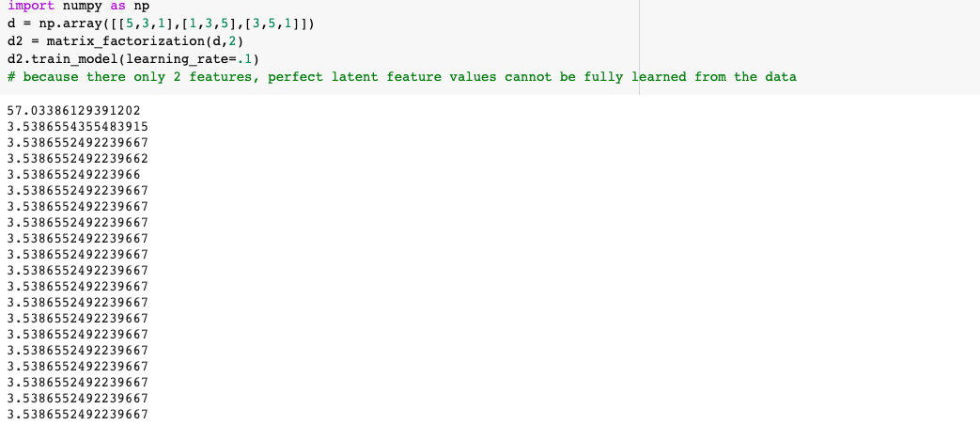This screenshot has height=425, width=980.
Task: Click the first output value 57.03386129391202
Action: tap(73, 111)
